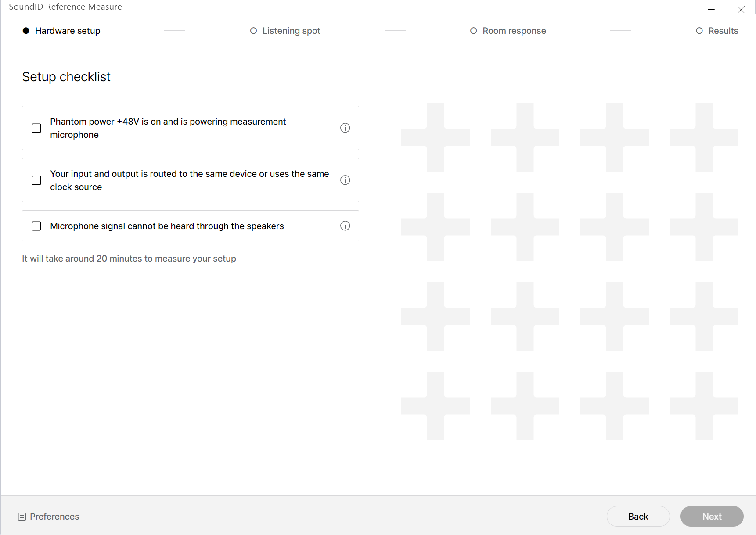The height and width of the screenshot is (535, 756).
Task: Click the filled Hardware setup step dot
Action: coord(26,31)
